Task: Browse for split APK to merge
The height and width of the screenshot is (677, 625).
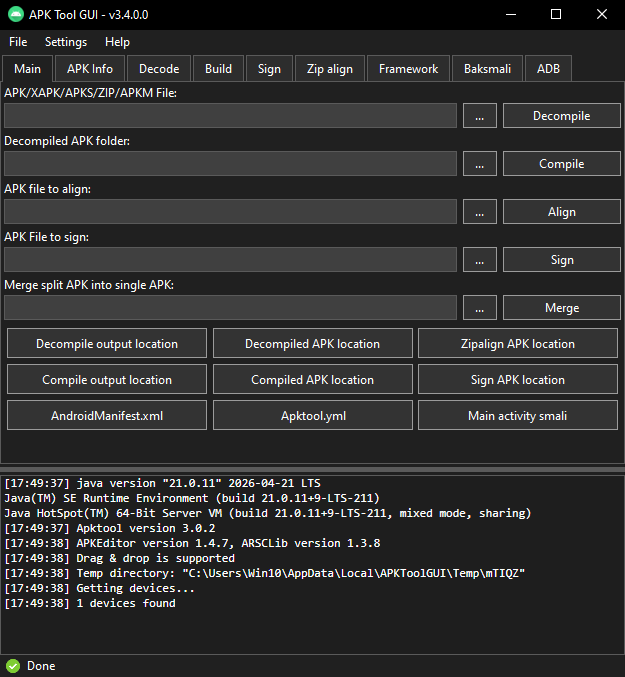Action: (480, 307)
